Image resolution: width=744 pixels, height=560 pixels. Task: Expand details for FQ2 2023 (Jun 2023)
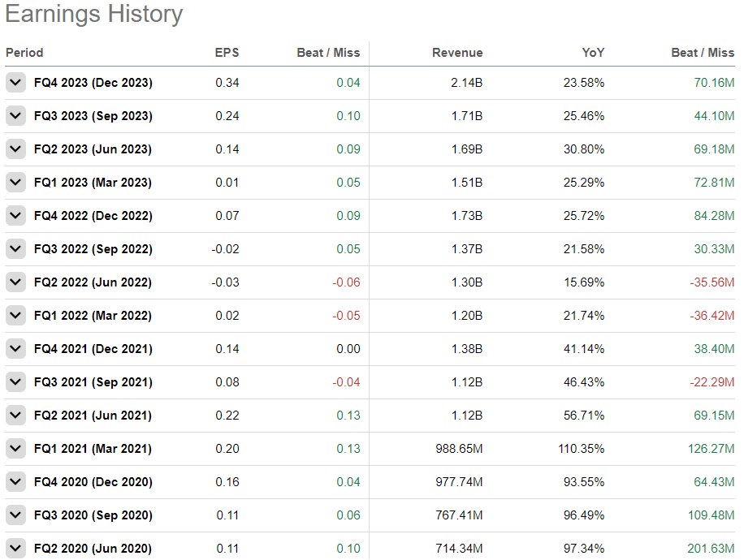15,149
